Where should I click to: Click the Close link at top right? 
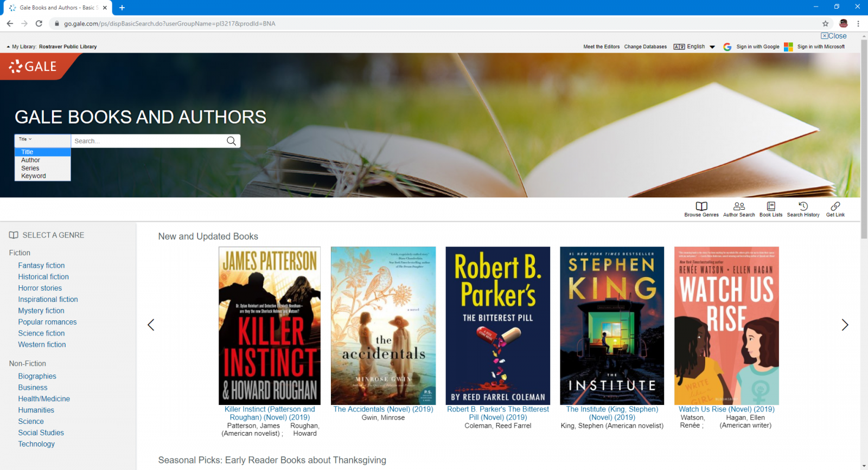pyautogui.click(x=834, y=36)
